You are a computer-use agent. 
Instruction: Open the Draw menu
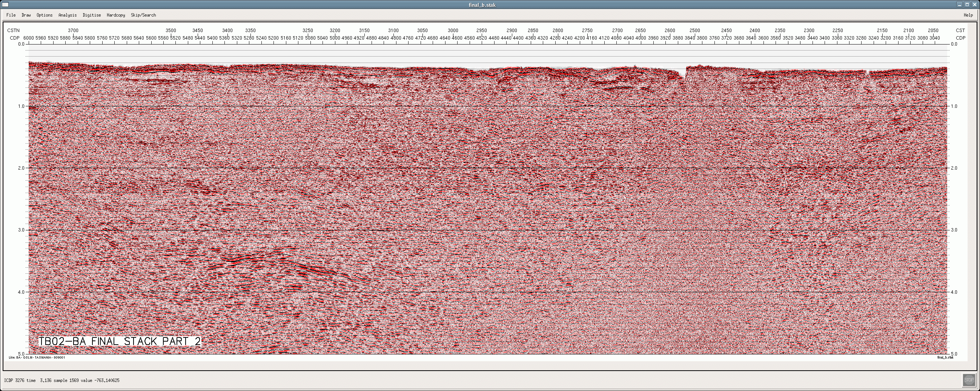pos(26,15)
